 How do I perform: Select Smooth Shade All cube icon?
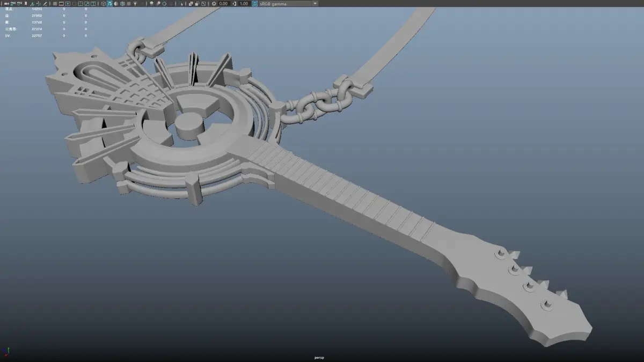click(109, 3)
